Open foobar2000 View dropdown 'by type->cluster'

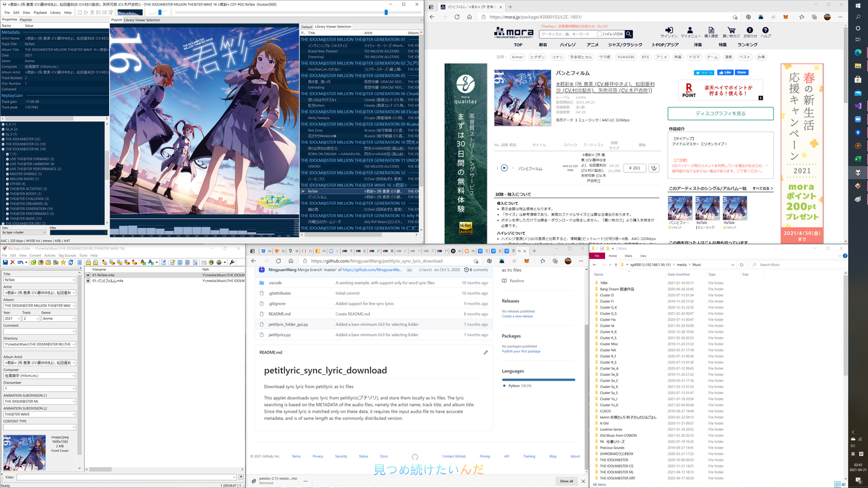coord(25,232)
